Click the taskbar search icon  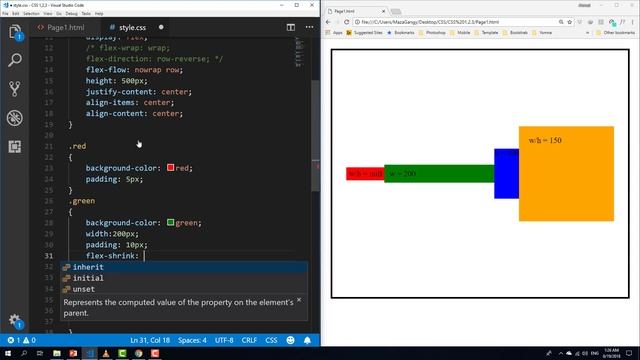[x=24, y=353]
